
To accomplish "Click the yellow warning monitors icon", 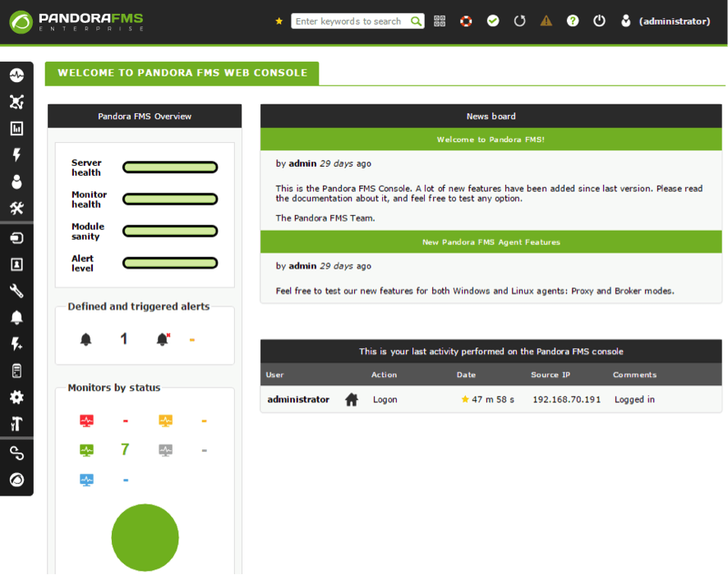I will point(166,421).
